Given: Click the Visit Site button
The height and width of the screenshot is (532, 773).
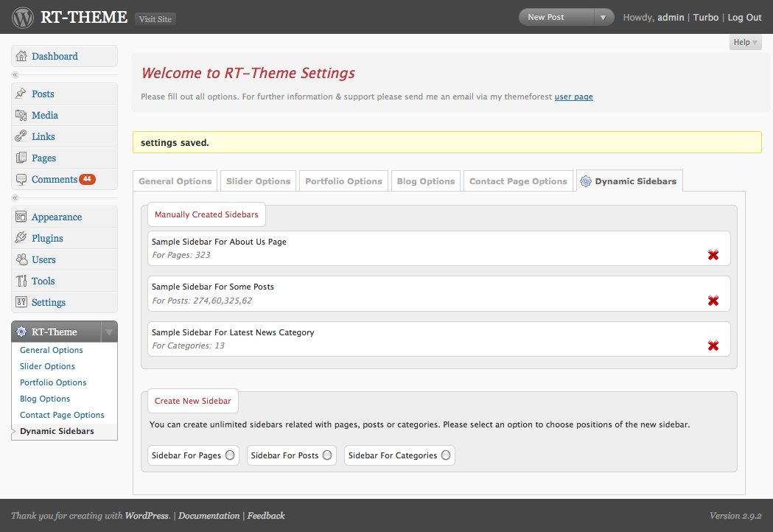Looking at the screenshot, I should pos(155,19).
